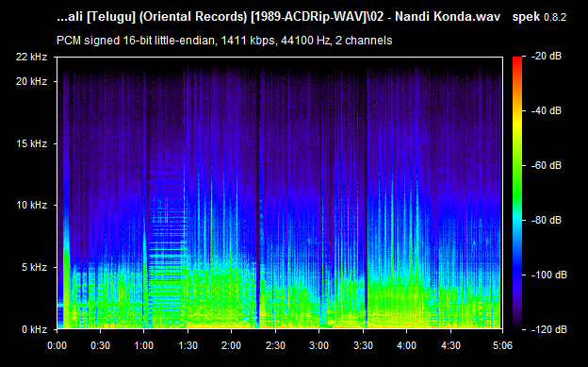Click the 5:06 end time label
This screenshot has width=588, height=367.
[x=502, y=345]
